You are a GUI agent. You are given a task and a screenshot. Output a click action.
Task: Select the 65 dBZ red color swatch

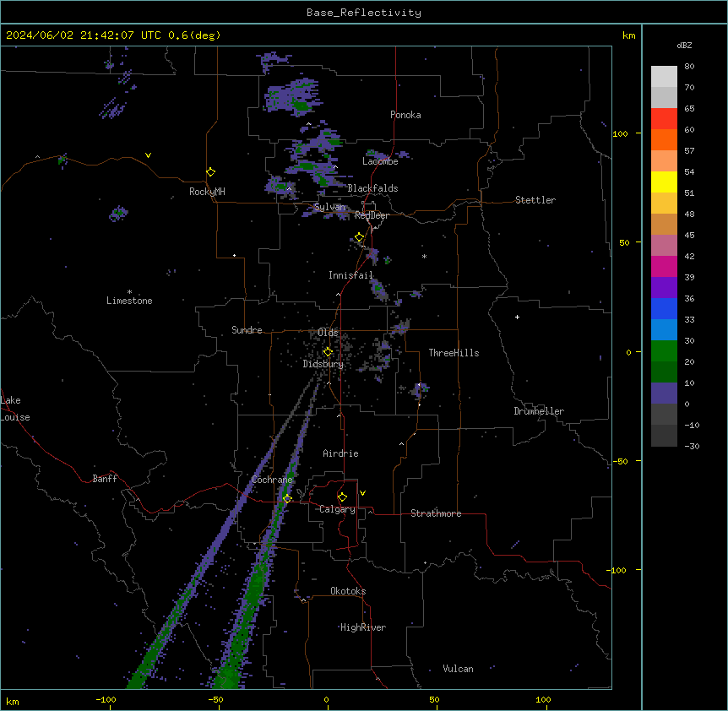[x=664, y=118]
